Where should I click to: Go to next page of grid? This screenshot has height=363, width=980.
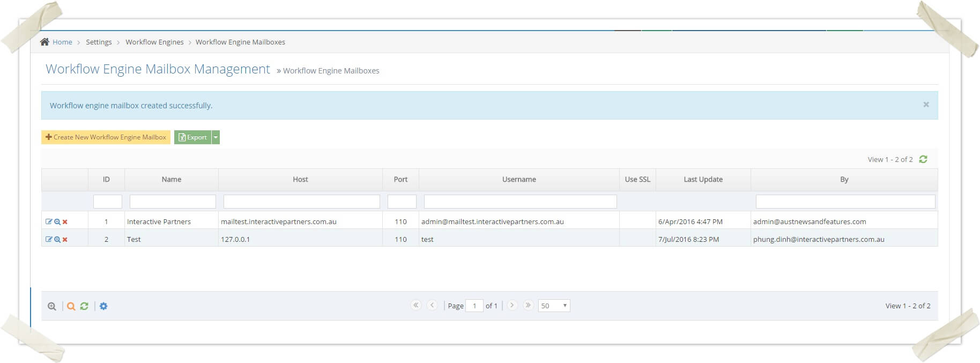click(512, 305)
